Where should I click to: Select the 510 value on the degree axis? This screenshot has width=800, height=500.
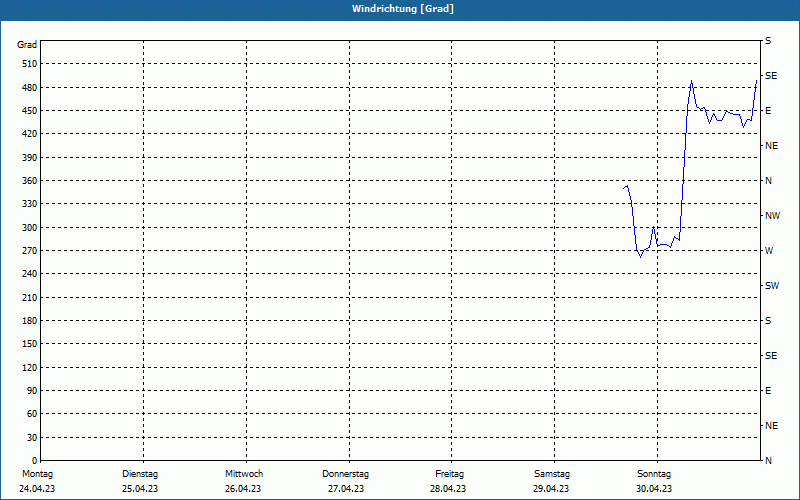(30, 64)
